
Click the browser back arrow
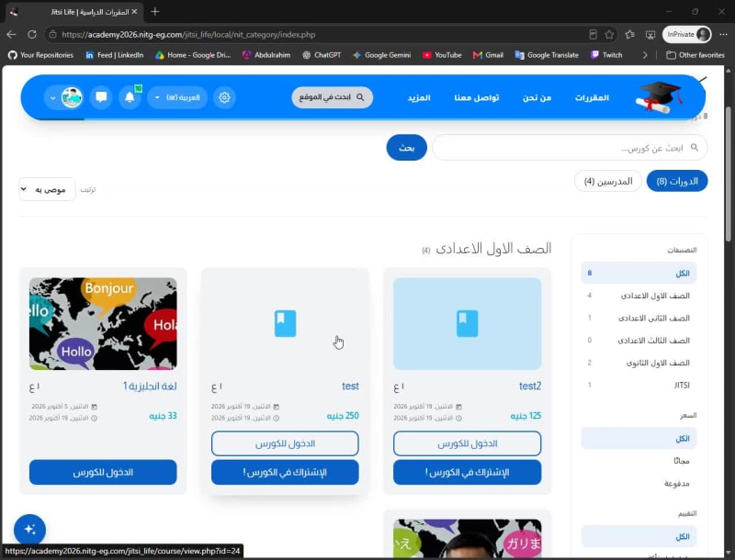(x=11, y=34)
